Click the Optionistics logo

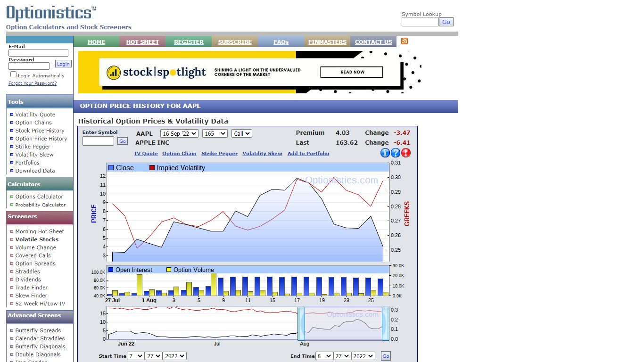pyautogui.click(x=51, y=13)
